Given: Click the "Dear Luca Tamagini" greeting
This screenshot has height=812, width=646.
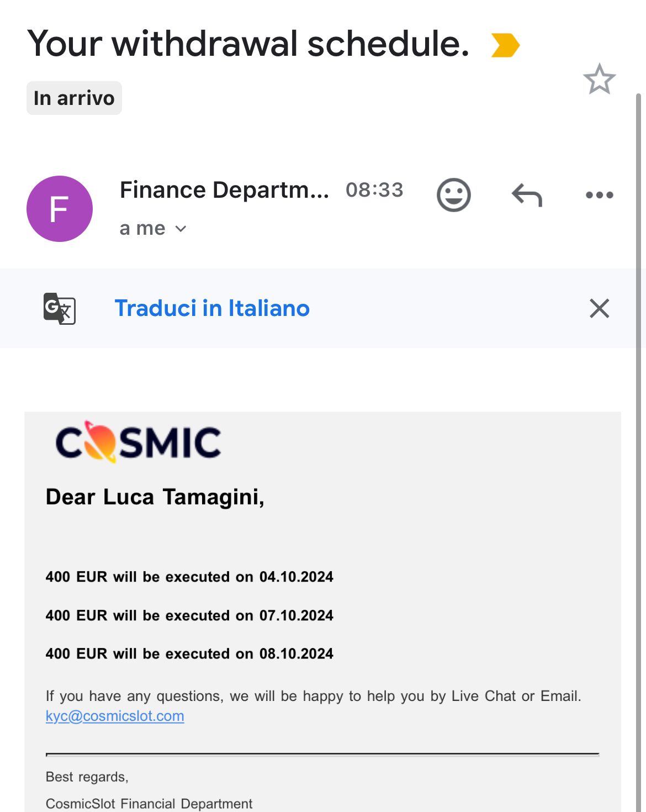Looking at the screenshot, I should 155,497.
